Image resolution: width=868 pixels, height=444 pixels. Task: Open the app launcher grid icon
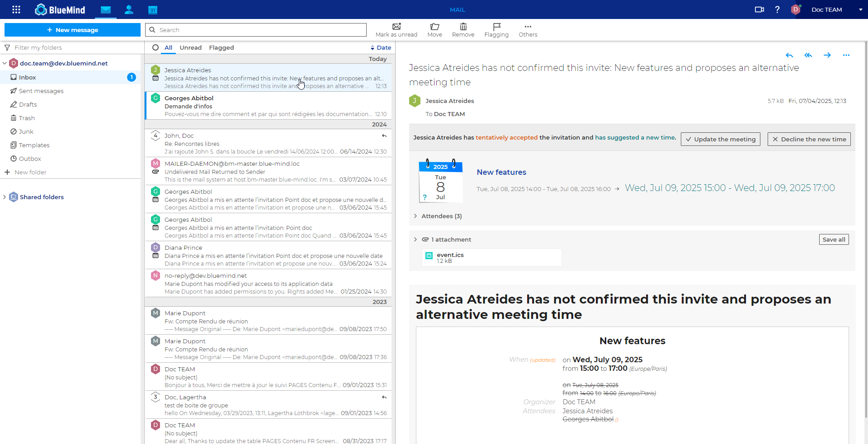(16, 9)
